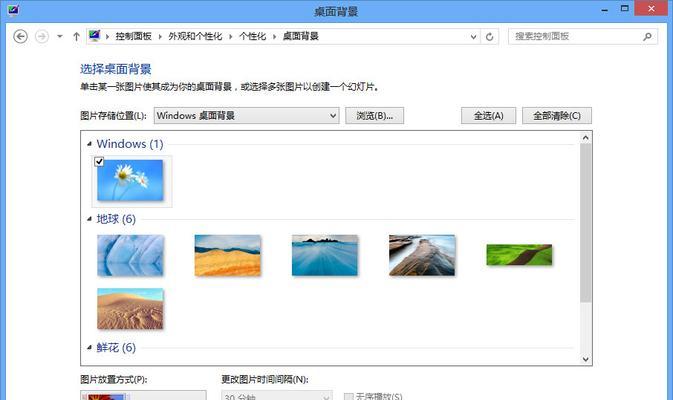Image resolution: width=673 pixels, height=400 pixels.
Task: Collapse the 鲜花 (6) group
Action: point(89,347)
